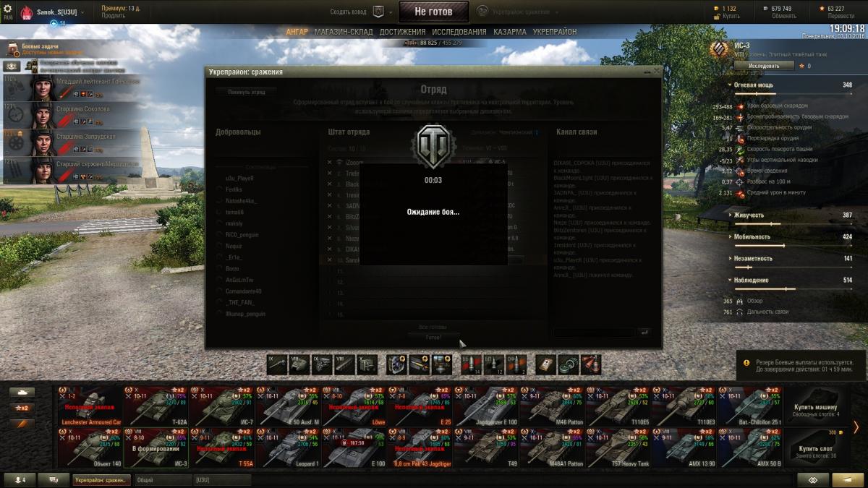Click Купить to buy gold
The width and height of the screenshot is (868, 488).
coord(731,16)
